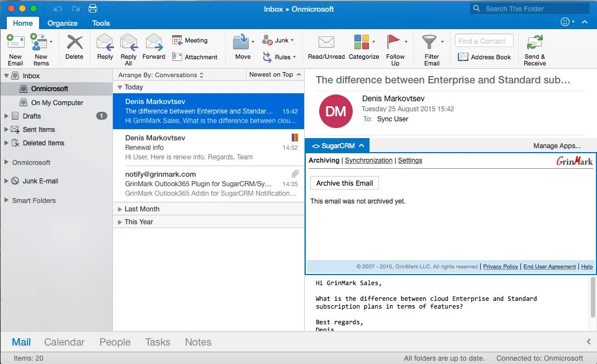Switch to Calendar view
Screen dimensions: 597x364
click(64, 342)
